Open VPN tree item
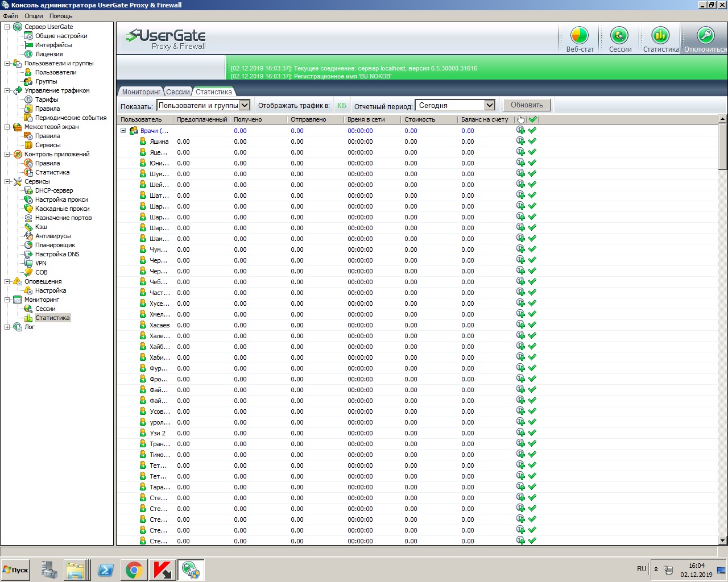The image size is (728, 582). 41,263
